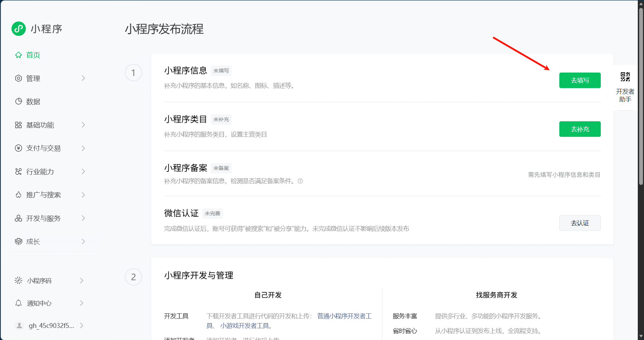Screen dimensions: 644x340
Task: Click the scrollbar down arrow
Action: pyautogui.click(x=641, y=336)
